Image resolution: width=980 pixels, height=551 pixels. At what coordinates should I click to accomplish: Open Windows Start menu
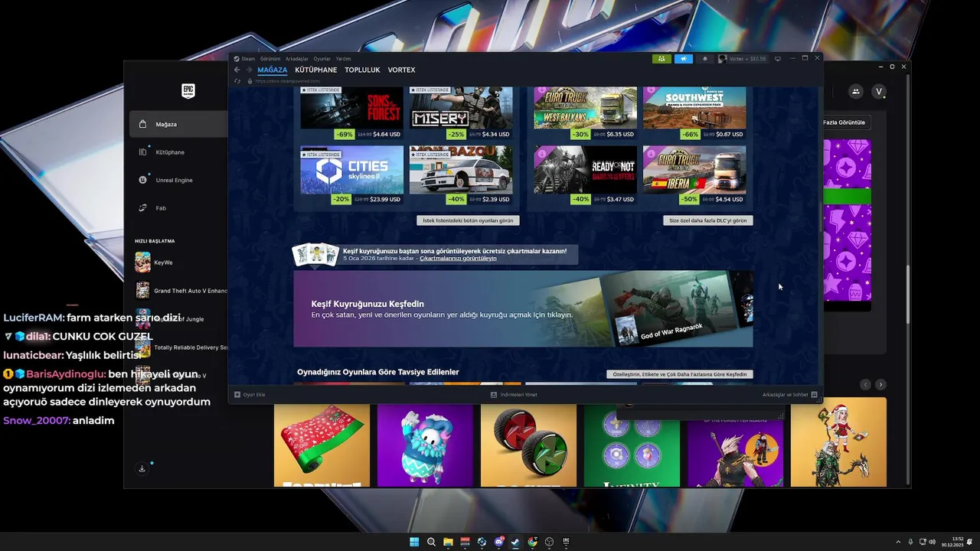click(x=414, y=542)
